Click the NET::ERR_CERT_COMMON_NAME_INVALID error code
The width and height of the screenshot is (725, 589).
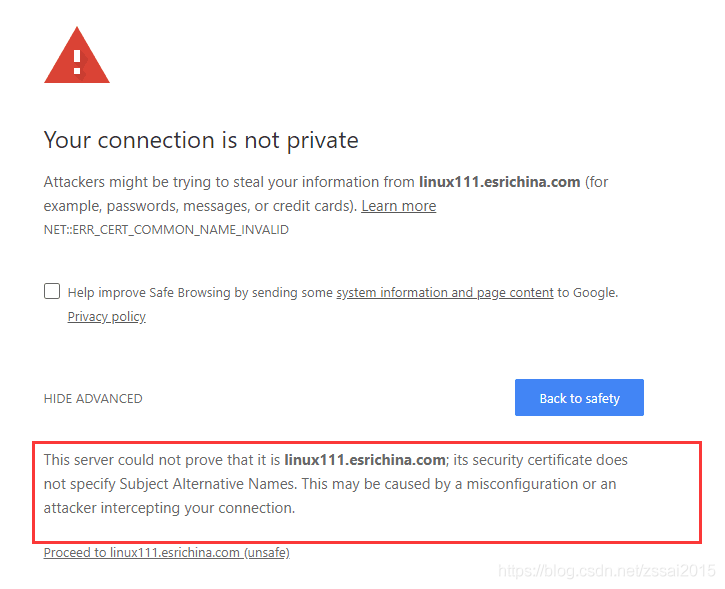pyautogui.click(x=166, y=230)
